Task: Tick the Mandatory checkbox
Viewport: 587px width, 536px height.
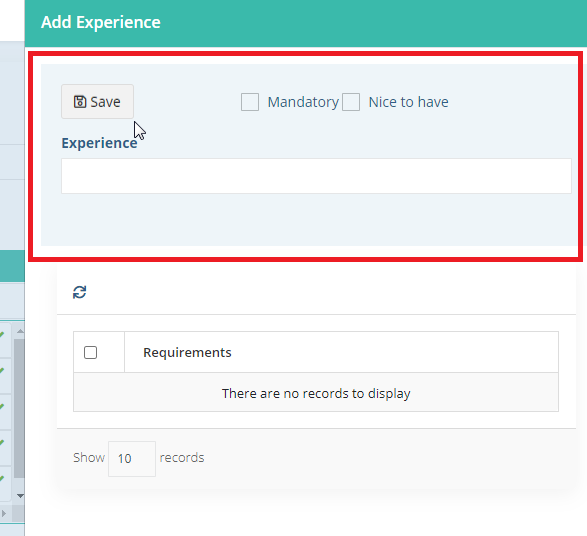Action: point(250,102)
